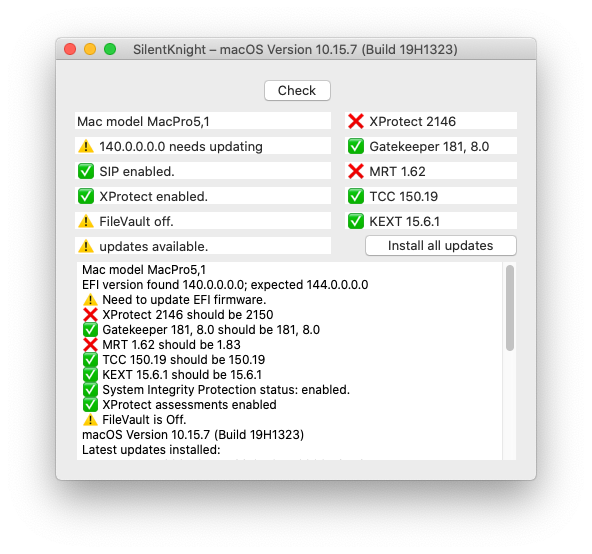This screenshot has width=592, height=554.
Task: Click log line XProtect 2146 should be 2150
Action: click(188, 315)
